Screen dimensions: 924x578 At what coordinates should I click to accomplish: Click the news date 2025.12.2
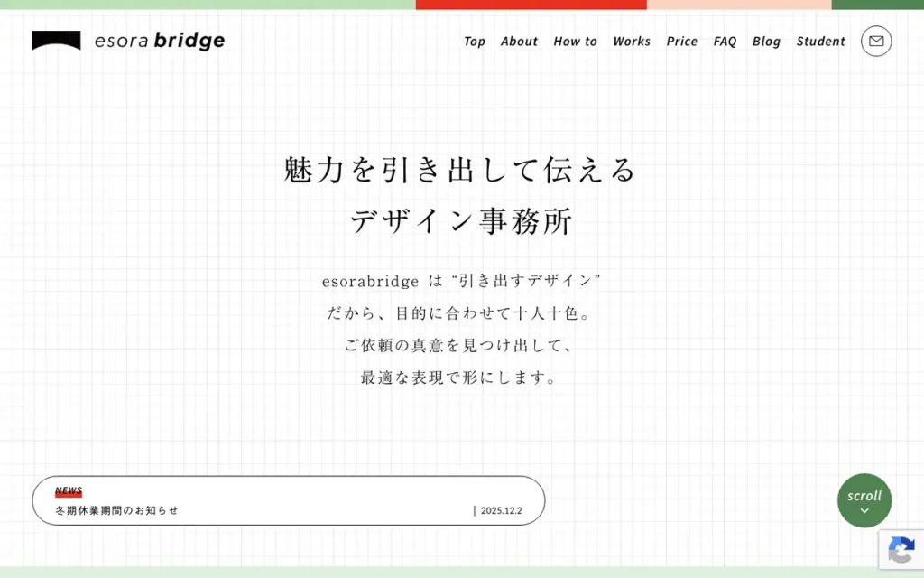tap(501, 511)
